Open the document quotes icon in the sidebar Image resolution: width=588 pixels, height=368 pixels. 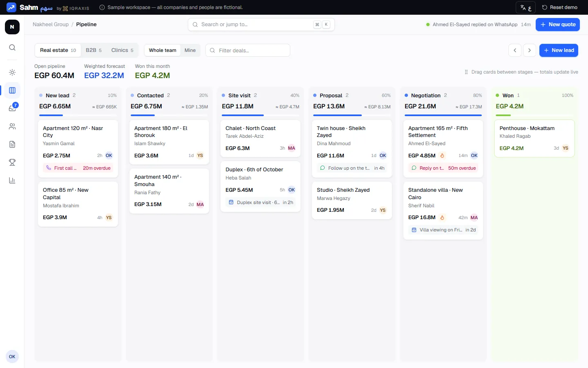12,144
